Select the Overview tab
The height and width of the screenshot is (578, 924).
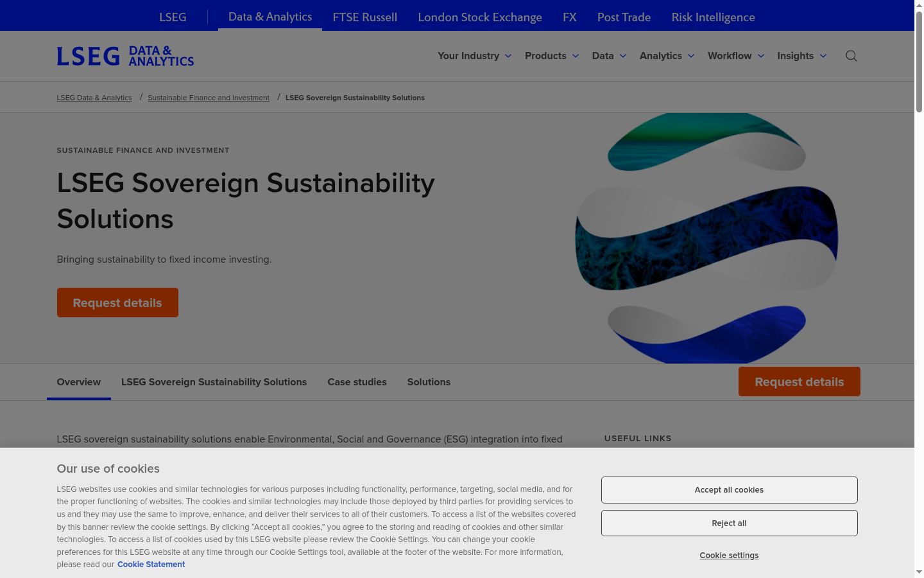(x=79, y=382)
